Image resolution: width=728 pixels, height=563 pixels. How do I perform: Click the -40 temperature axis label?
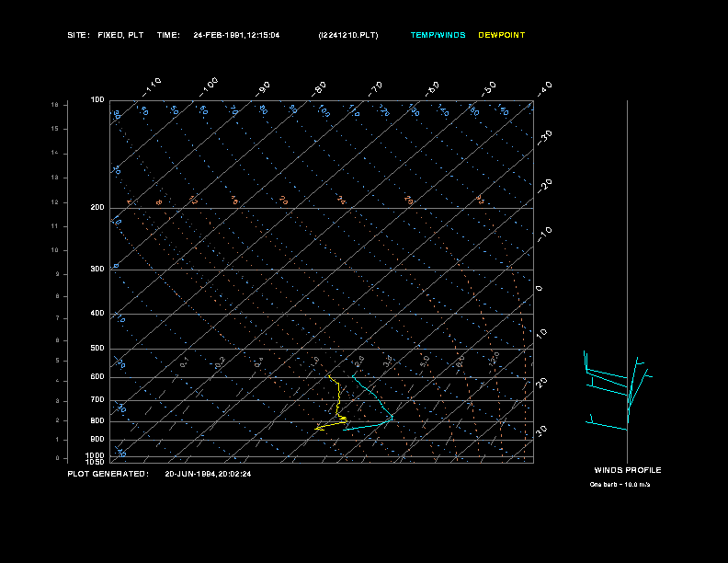click(544, 87)
